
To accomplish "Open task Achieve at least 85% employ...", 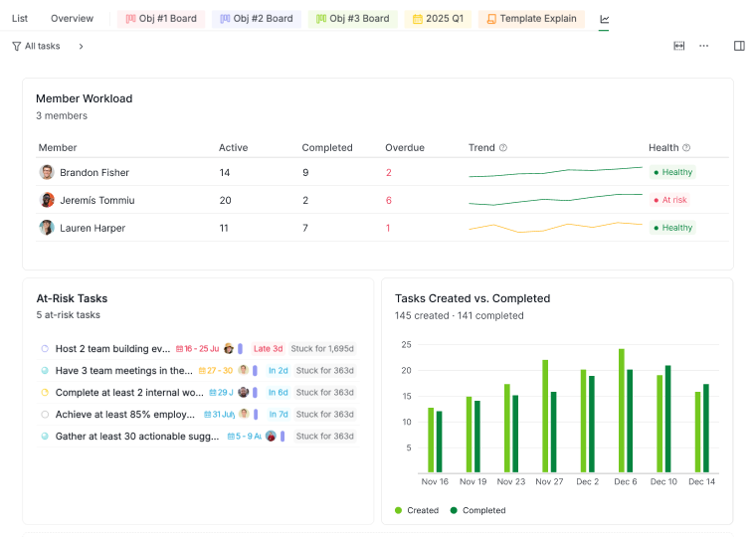I will (125, 415).
